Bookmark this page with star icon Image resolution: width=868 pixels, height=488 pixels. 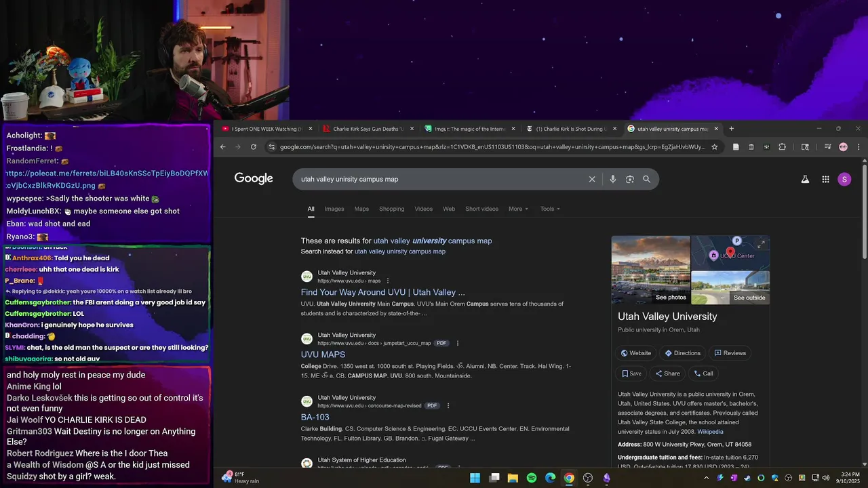click(714, 146)
